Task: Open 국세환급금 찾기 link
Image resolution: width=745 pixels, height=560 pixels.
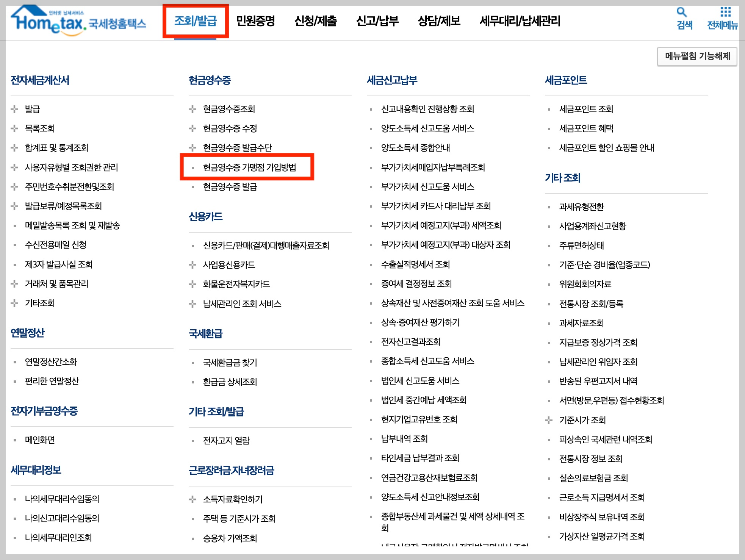Action: (x=230, y=363)
